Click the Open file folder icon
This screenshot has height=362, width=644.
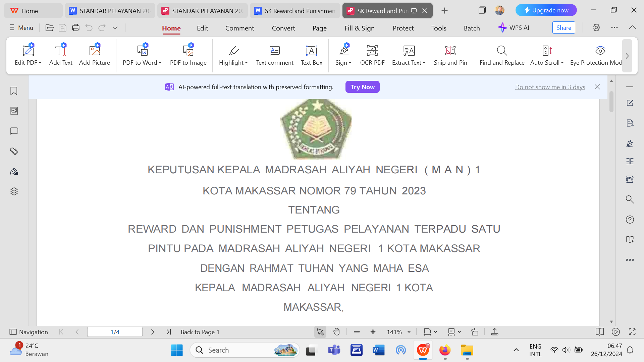(x=49, y=28)
